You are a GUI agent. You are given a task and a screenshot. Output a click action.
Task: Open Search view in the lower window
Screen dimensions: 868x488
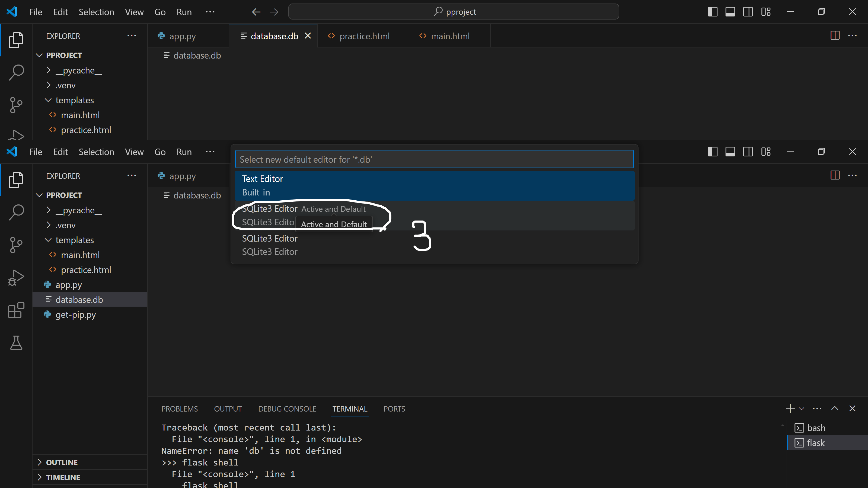(16, 212)
